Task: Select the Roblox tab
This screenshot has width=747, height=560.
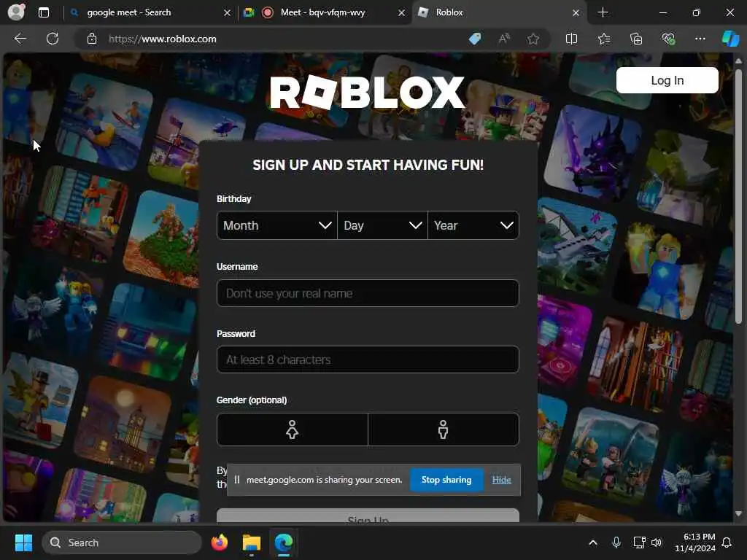Action: (499, 12)
